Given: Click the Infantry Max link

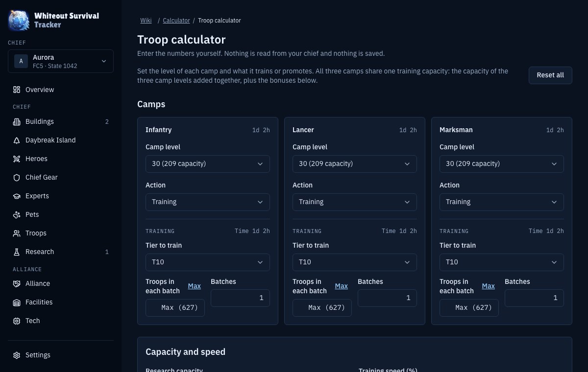Looking at the screenshot, I should click(x=195, y=286).
